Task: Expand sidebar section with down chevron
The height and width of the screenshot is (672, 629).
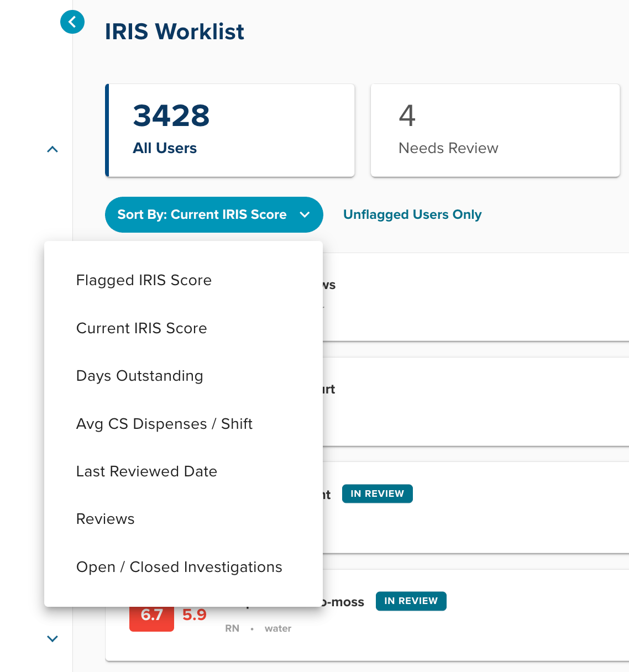Action: (x=53, y=639)
